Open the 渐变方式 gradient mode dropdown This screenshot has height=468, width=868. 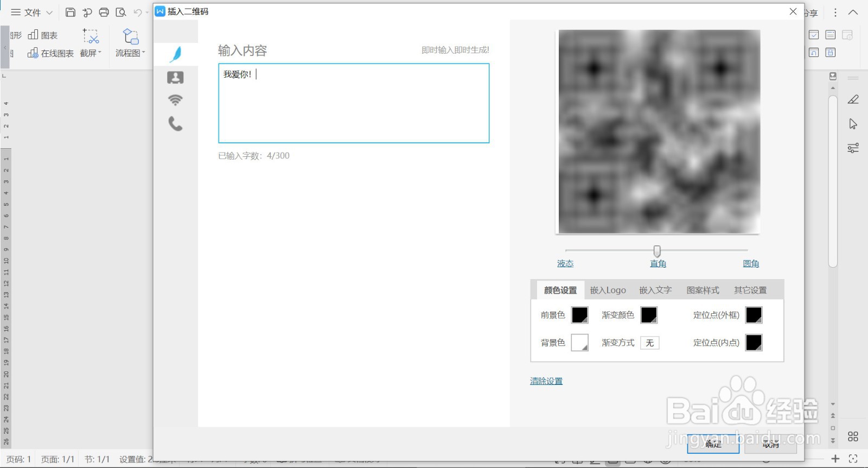click(x=650, y=343)
